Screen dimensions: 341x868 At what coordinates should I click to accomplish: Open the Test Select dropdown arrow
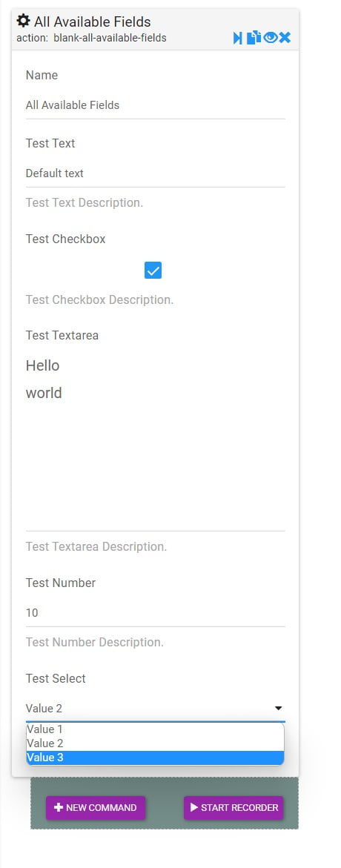(x=279, y=708)
